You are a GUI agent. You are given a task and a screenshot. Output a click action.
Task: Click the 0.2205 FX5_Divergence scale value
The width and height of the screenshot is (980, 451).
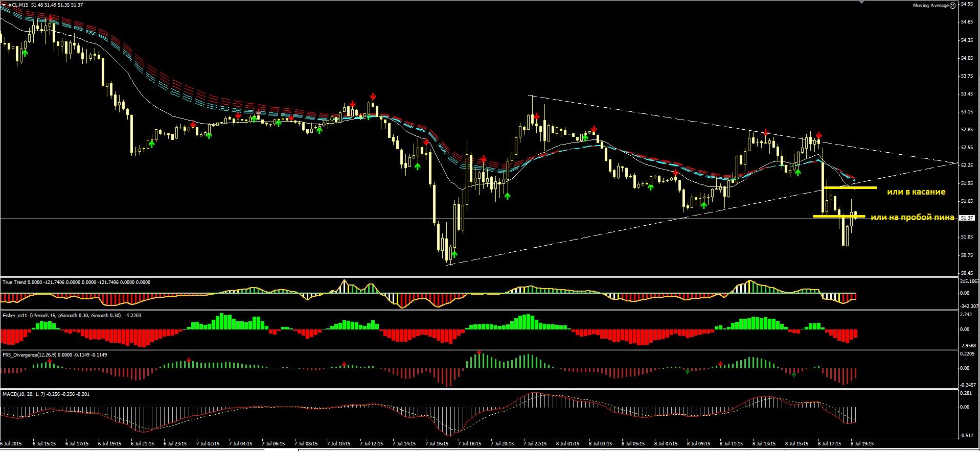(x=967, y=354)
